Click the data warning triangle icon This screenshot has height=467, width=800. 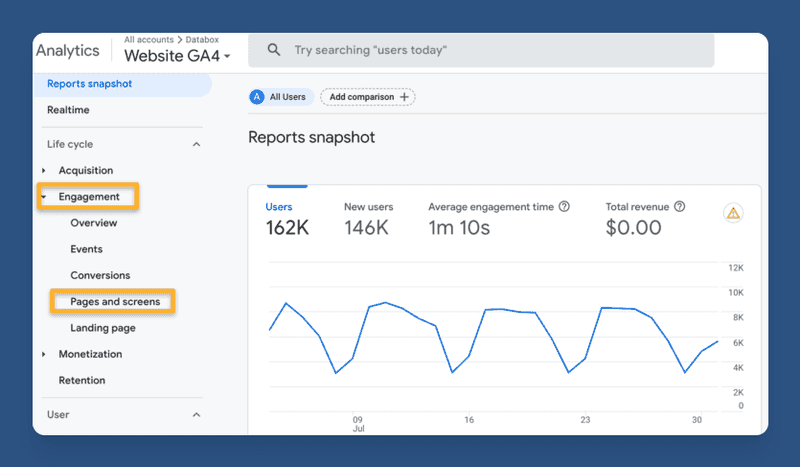point(733,213)
